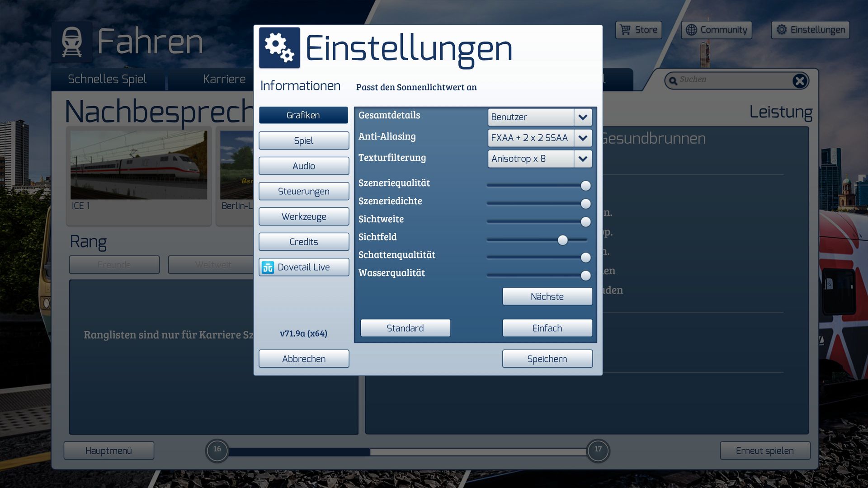Click the Einstellungen gear icon in the top bar
Image resolution: width=868 pixels, height=488 pixels.
click(x=782, y=30)
